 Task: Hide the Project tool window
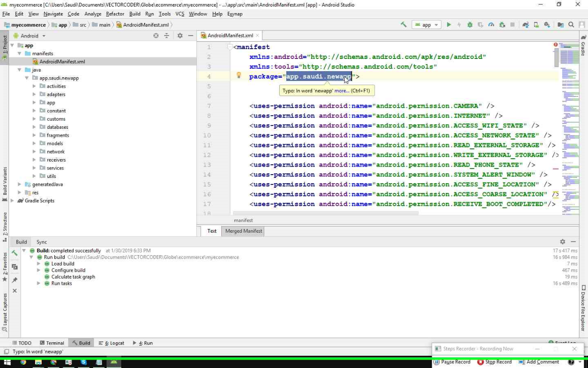click(x=190, y=36)
